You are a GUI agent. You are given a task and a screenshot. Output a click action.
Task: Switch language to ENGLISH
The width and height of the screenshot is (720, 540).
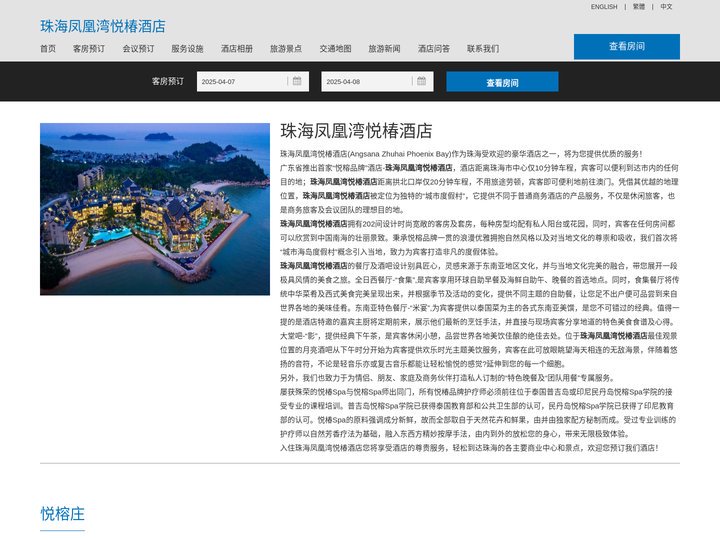point(604,7)
